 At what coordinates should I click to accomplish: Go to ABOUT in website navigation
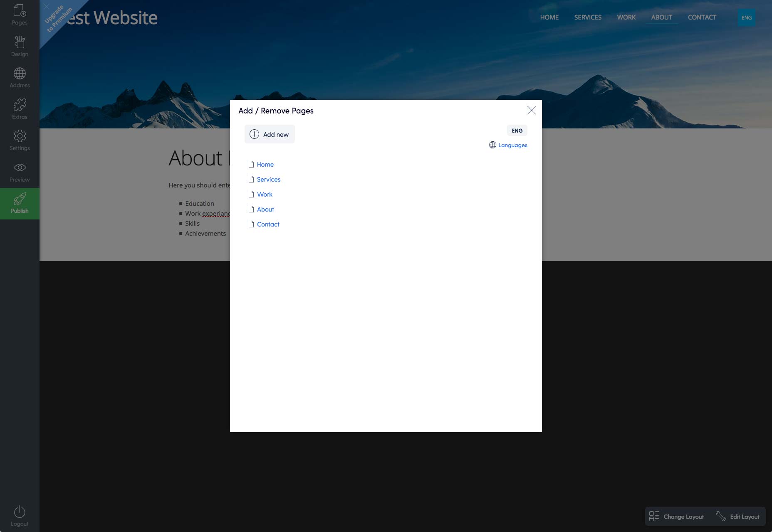pos(661,17)
